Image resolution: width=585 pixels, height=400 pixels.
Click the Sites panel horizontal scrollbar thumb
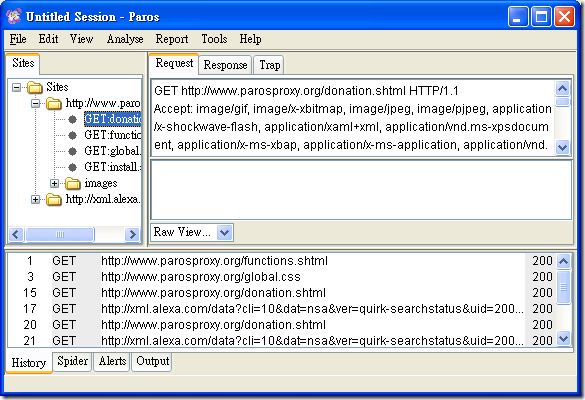[x=60, y=235]
